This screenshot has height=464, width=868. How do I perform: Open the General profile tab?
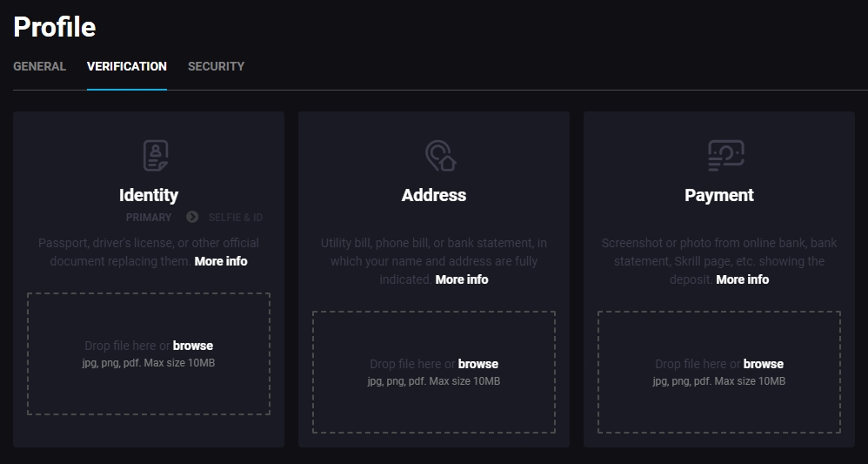point(39,66)
